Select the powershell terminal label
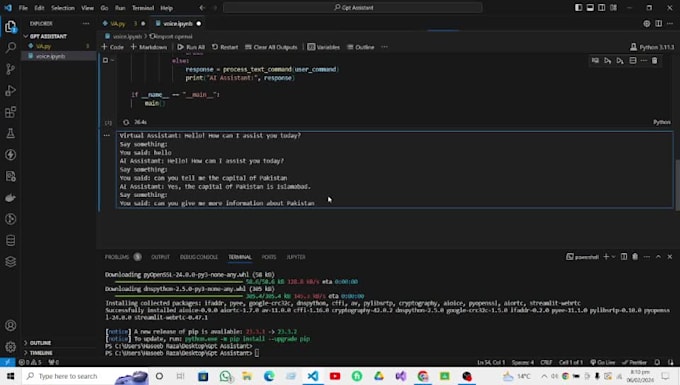 (582, 257)
